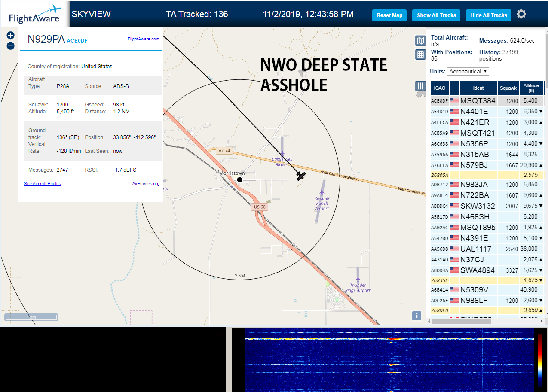This screenshot has height=392, width=548.
Task: Zoom out with the minus map button
Action: [x=11, y=46]
